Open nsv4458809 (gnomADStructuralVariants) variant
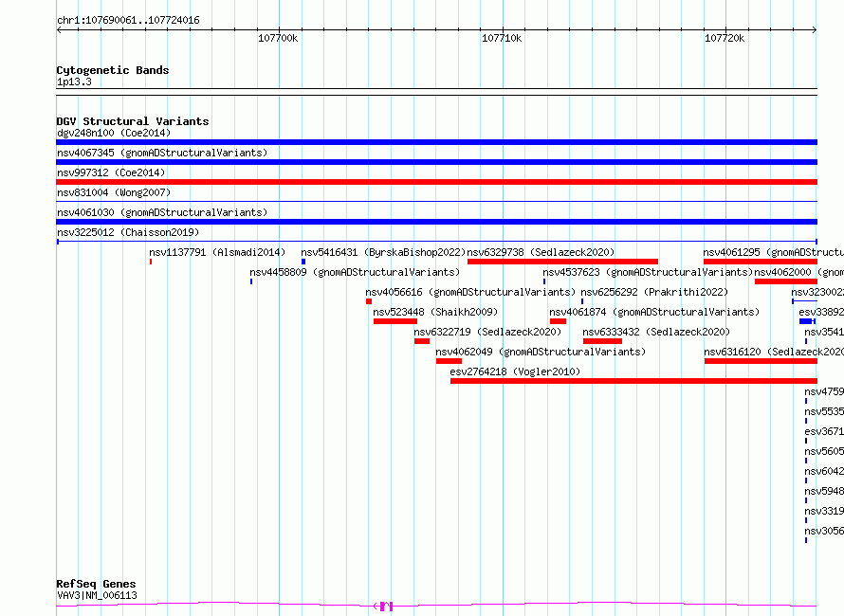The image size is (844, 616). coord(355,272)
